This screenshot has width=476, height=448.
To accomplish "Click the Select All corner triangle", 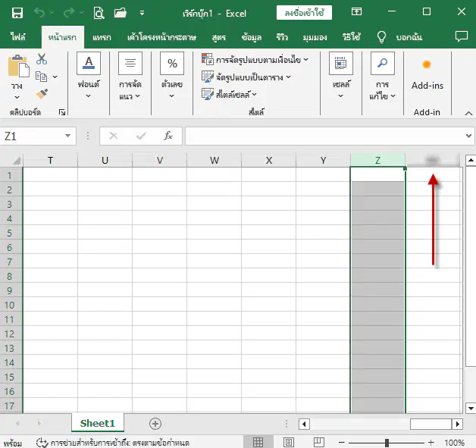I will point(16,160).
